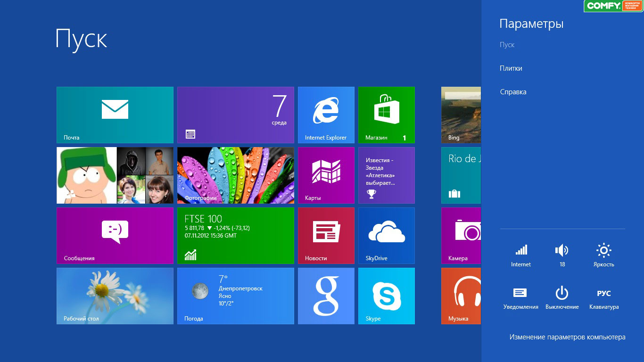Open the Яркость brightness control
The width and height of the screenshot is (644, 362).
pos(604,255)
